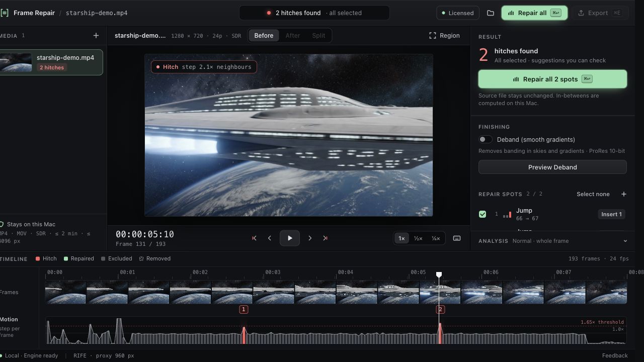The image size is (644, 362).
Task: Open the folder icon in the top bar
Action: 491,13
